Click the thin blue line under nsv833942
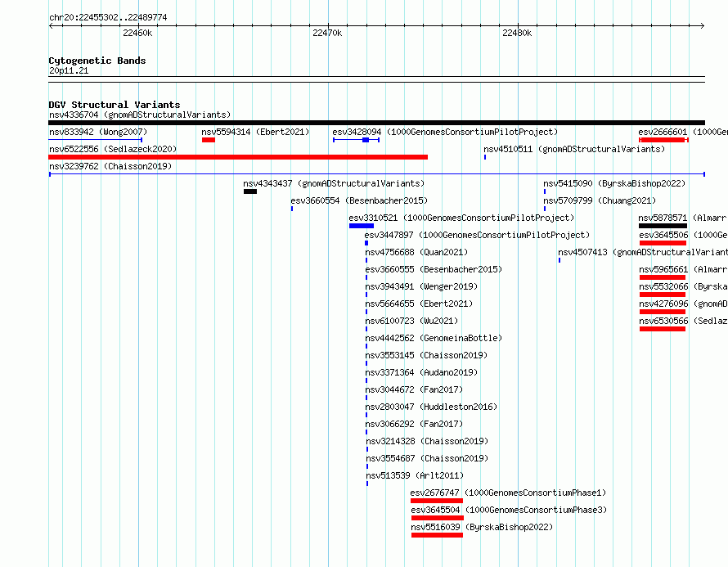 [x=95, y=140]
